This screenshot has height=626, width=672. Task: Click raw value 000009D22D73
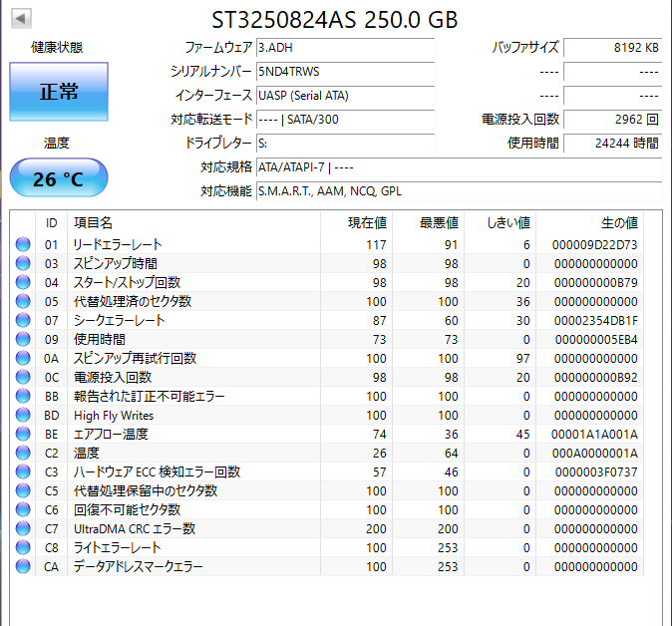click(595, 244)
